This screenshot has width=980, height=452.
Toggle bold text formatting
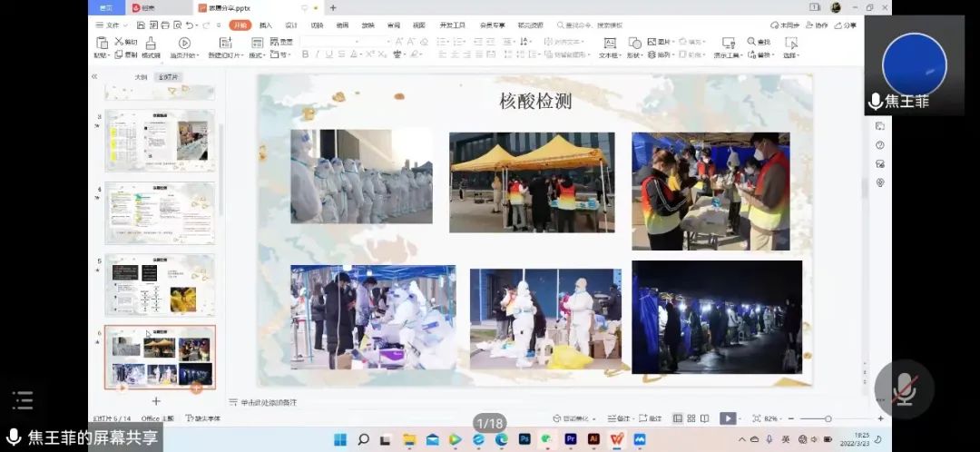click(x=305, y=54)
